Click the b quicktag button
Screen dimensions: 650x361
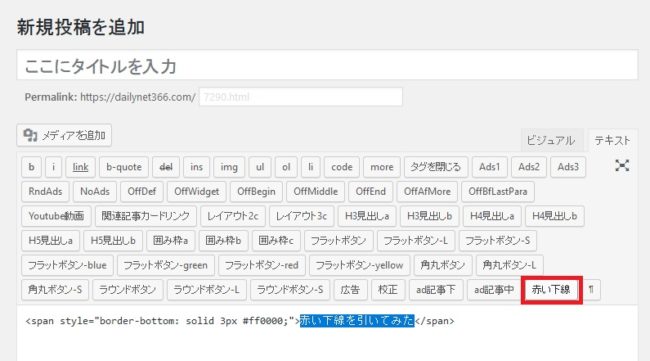pos(32,167)
